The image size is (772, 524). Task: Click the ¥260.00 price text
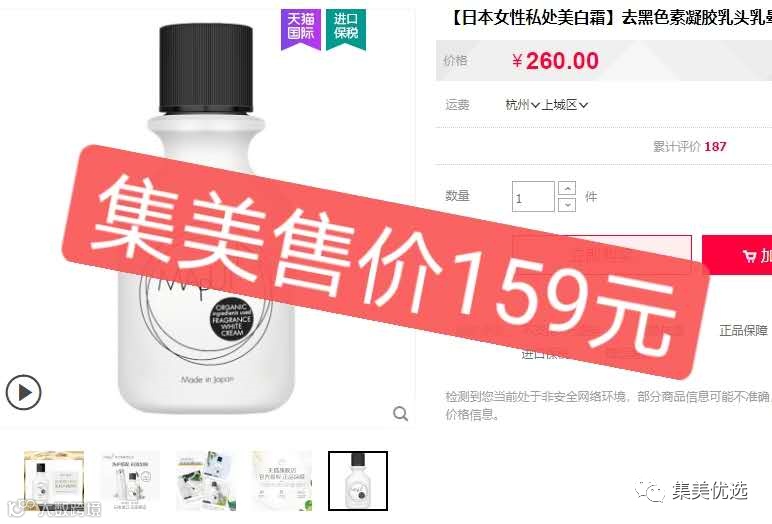click(x=555, y=61)
